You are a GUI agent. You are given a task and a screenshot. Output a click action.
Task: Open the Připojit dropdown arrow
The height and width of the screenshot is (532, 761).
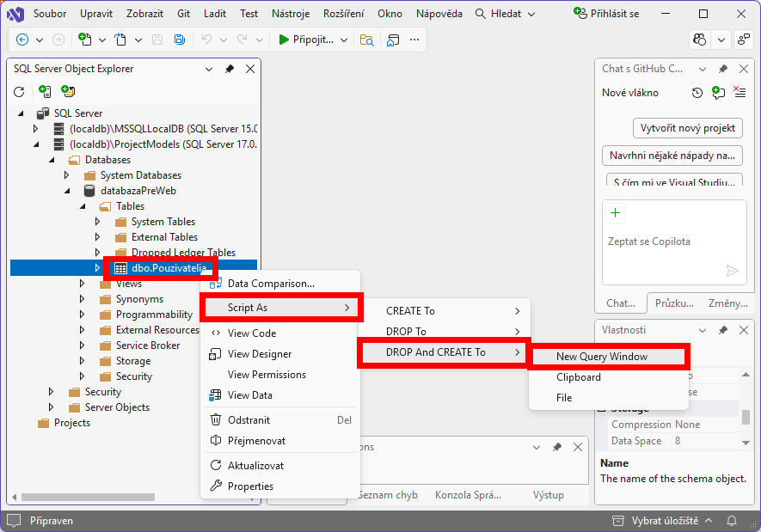tap(344, 40)
